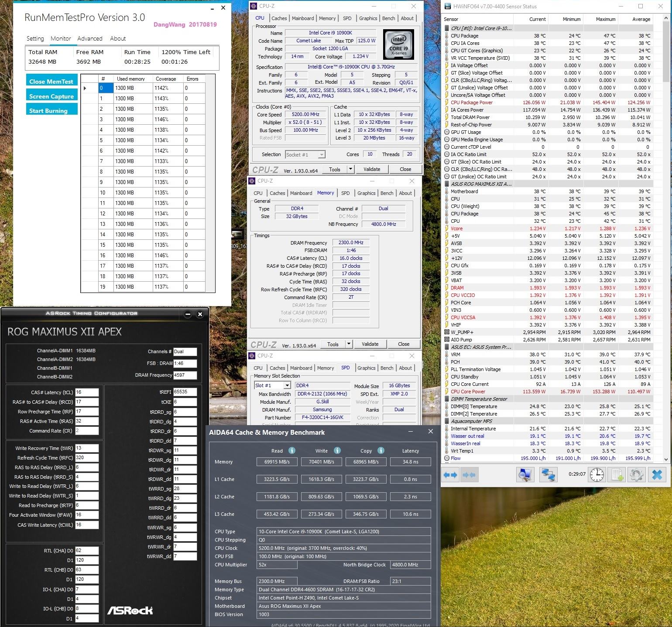Click the Latency value 34.8 ns in AIDA64

tap(411, 462)
